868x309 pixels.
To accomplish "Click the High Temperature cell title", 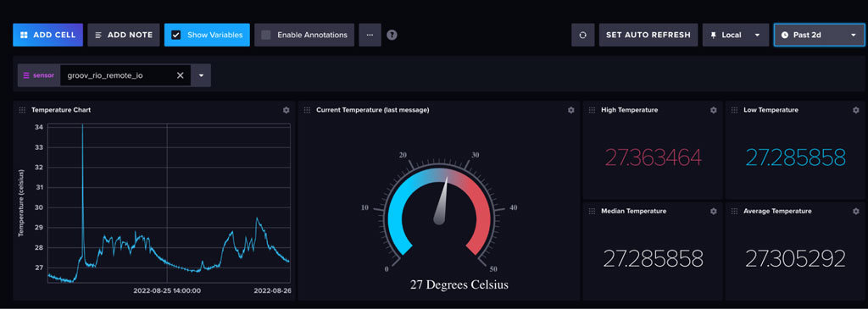I will [x=630, y=110].
